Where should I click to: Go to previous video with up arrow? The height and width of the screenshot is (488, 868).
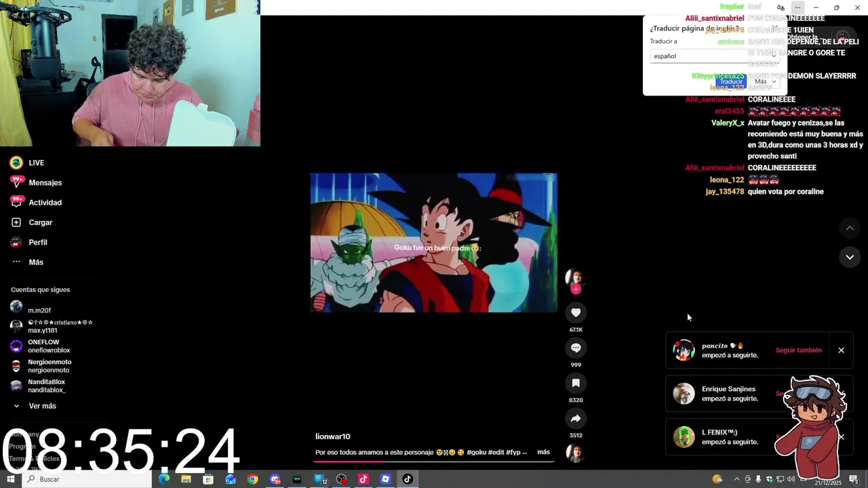tap(850, 228)
